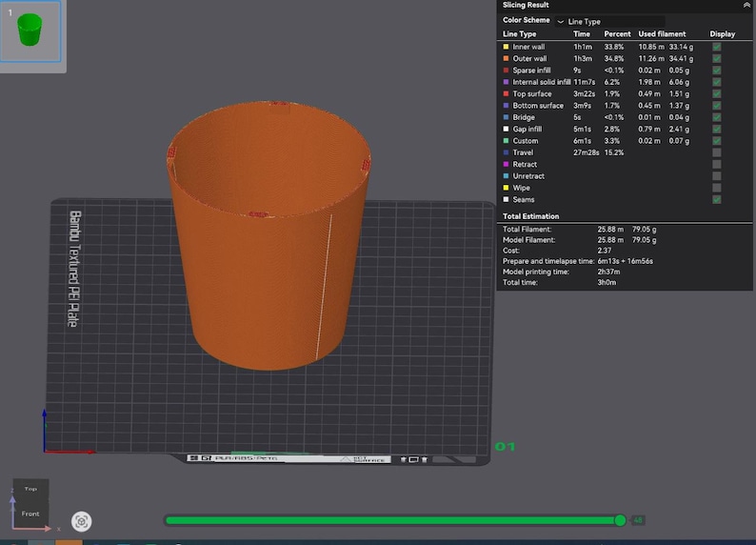Viewport: 756px width, 545px height.
Task: Click the Cost value 2.37
Action: 604,251
